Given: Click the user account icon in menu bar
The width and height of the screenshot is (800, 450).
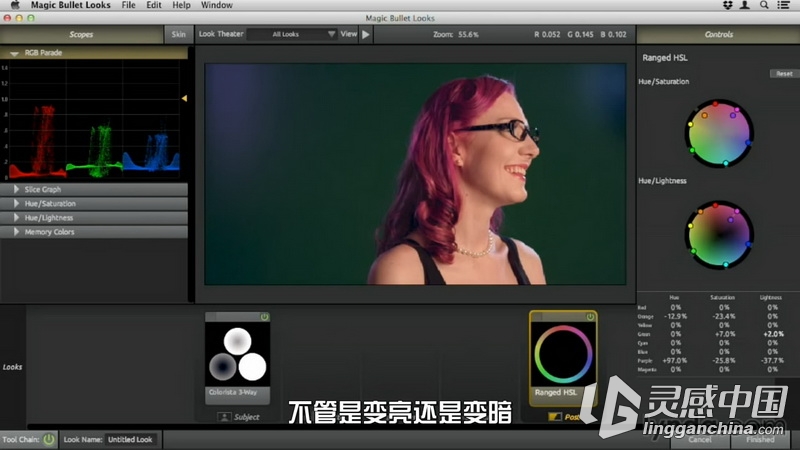Looking at the screenshot, I should tap(745, 5).
